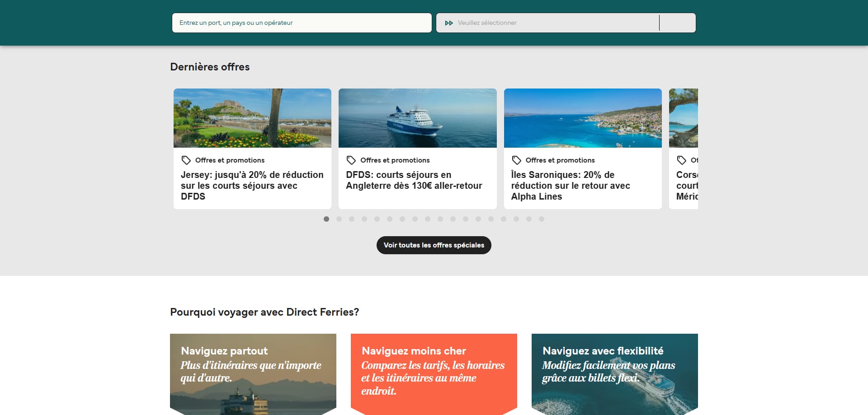This screenshot has width=868, height=415.
Task: Click 'Voir toutes les offres spéciales' button
Action: 434,245
